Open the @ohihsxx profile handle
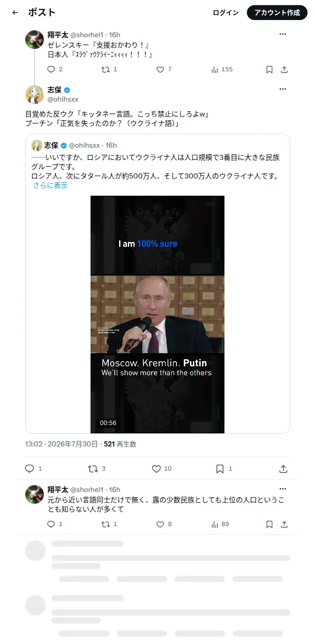Viewport: 315px width, 644px height. click(x=63, y=99)
